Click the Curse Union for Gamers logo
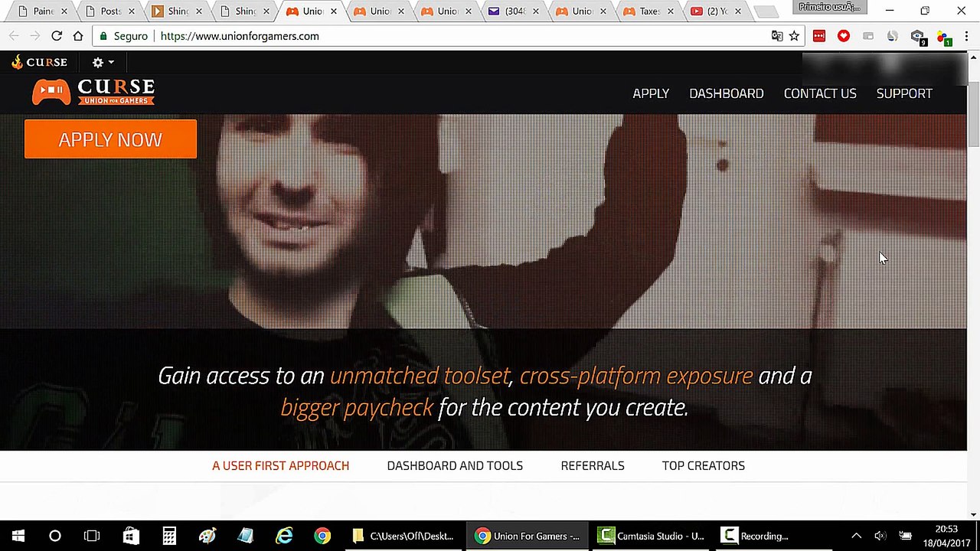 coord(93,92)
